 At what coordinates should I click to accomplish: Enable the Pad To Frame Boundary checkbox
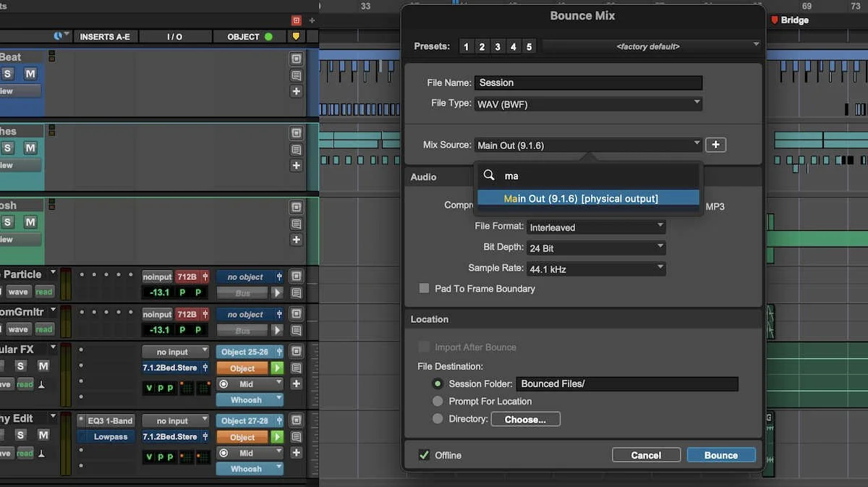tap(424, 288)
